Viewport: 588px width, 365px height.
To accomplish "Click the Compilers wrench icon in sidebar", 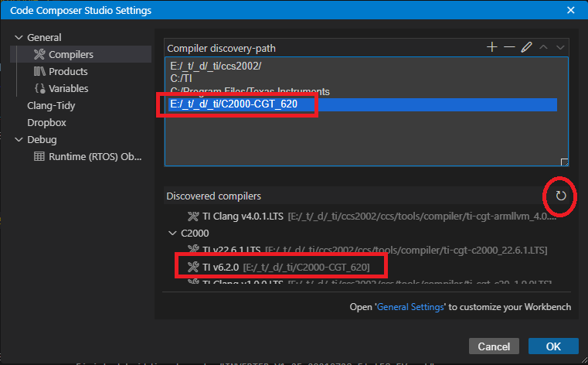I will [x=39, y=54].
